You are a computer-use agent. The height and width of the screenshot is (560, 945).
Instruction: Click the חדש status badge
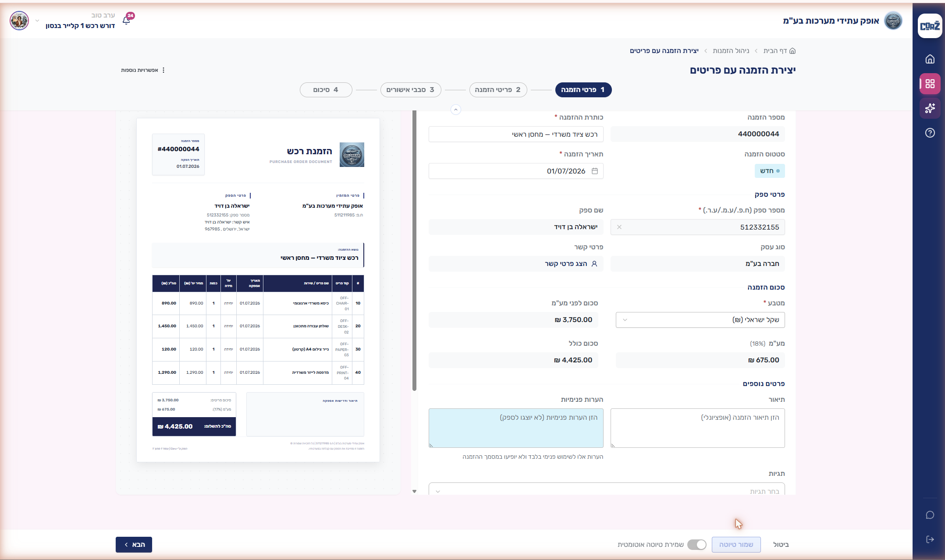point(770,171)
